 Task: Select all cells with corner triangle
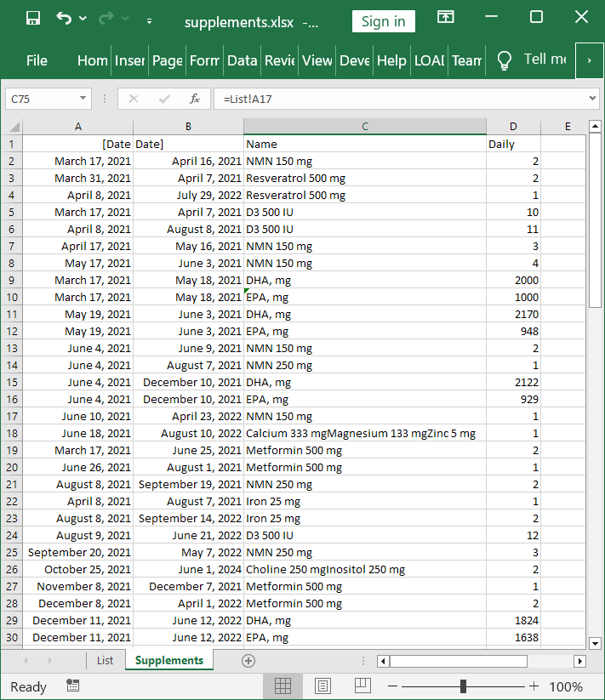click(x=13, y=127)
